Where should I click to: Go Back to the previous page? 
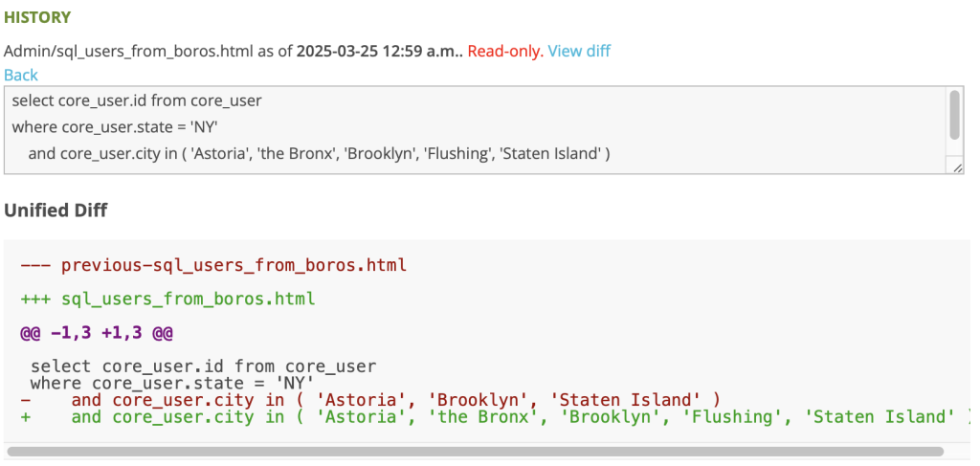click(21, 75)
